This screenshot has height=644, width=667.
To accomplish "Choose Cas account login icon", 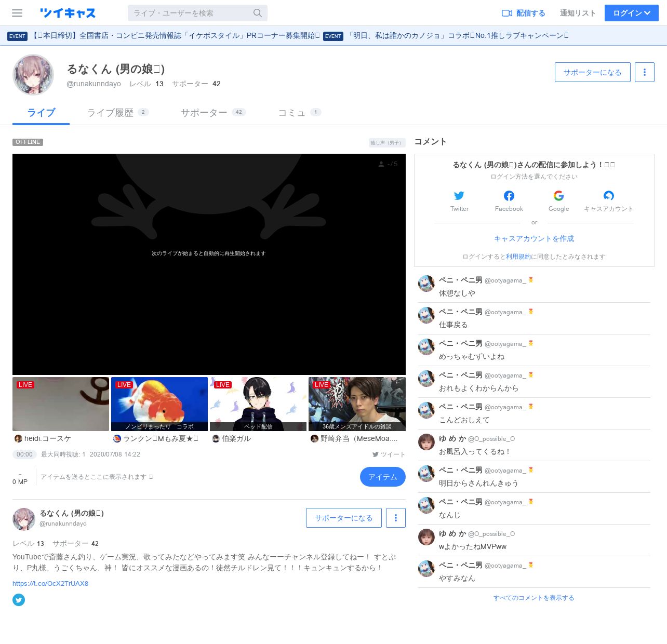I will pos(609,196).
